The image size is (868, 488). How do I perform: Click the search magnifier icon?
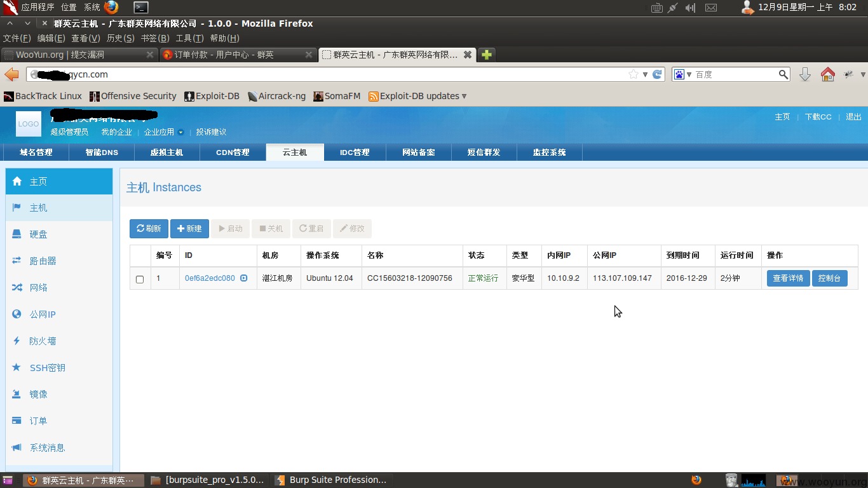point(783,74)
